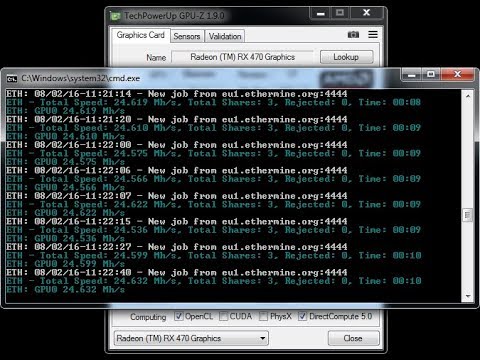The image size is (480, 360).
Task: Click the Close button in GPU-Z
Action: pos(353,338)
